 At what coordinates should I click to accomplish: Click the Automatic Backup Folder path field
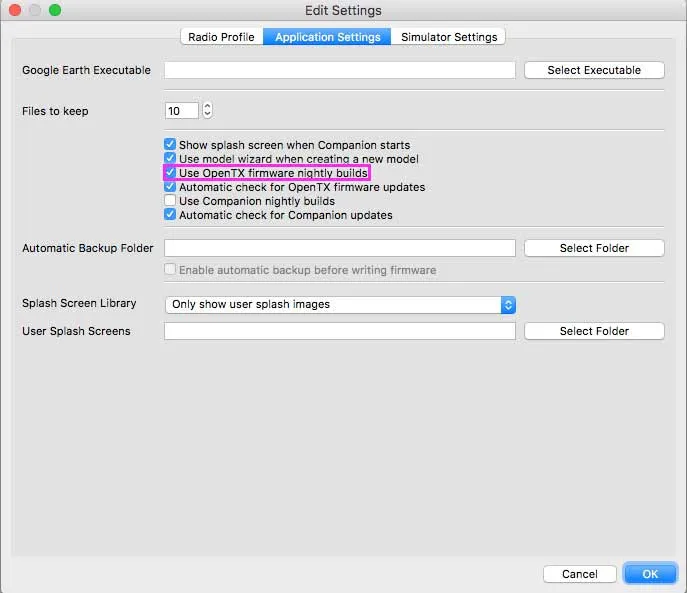click(x=339, y=248)
